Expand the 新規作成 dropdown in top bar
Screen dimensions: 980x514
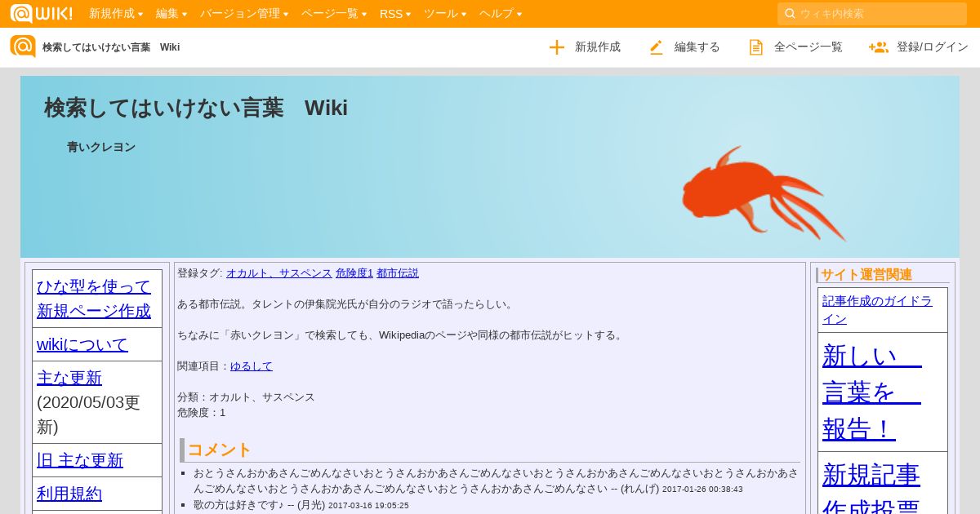[116, 14]
